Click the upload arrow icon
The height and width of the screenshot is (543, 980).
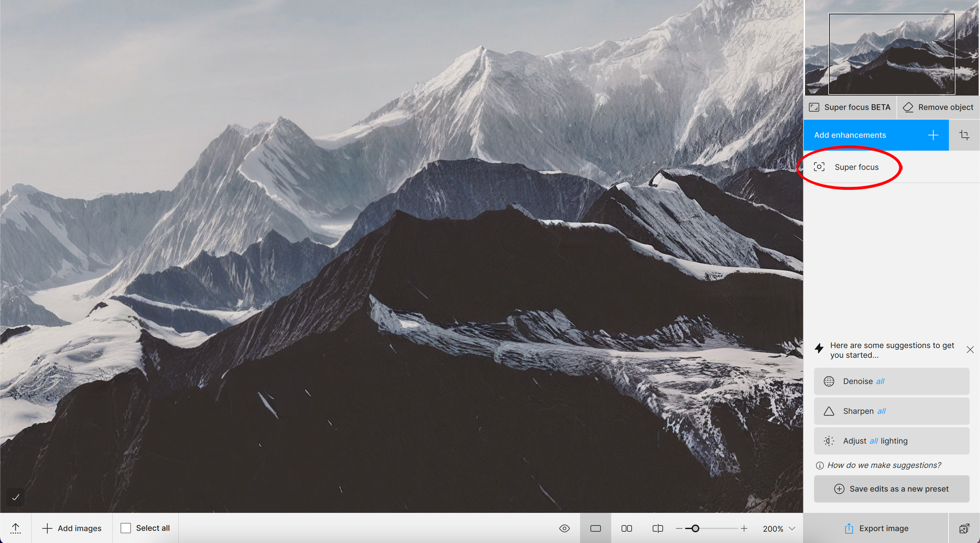(16, 528)
